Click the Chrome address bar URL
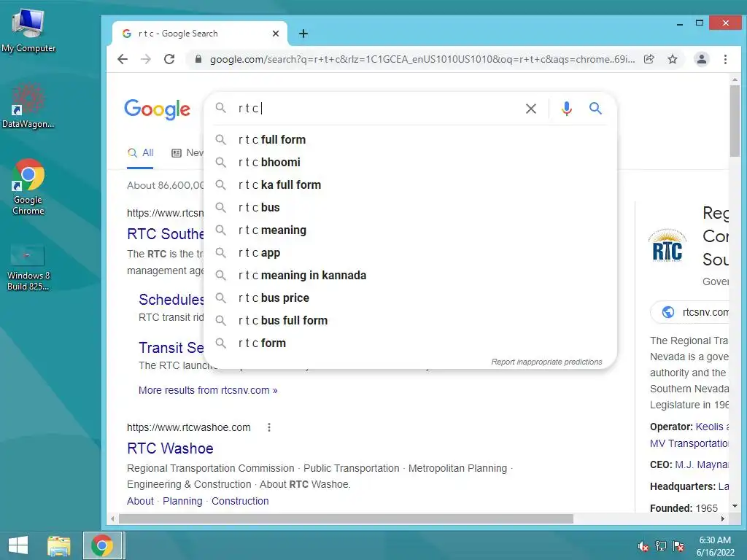 point(422,59)
